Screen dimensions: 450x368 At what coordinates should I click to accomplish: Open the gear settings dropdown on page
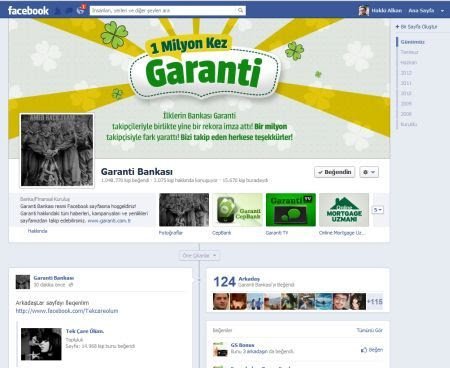click(369, 172)
